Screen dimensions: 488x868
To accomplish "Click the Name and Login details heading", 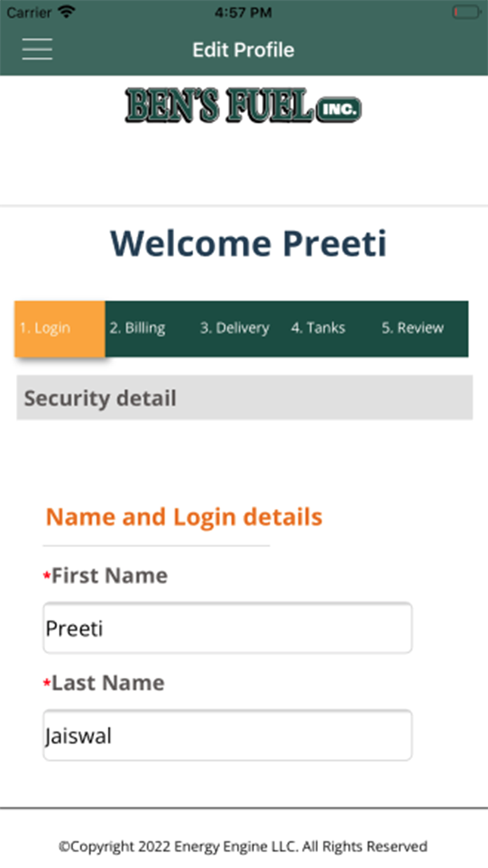I will click(184, 517).
